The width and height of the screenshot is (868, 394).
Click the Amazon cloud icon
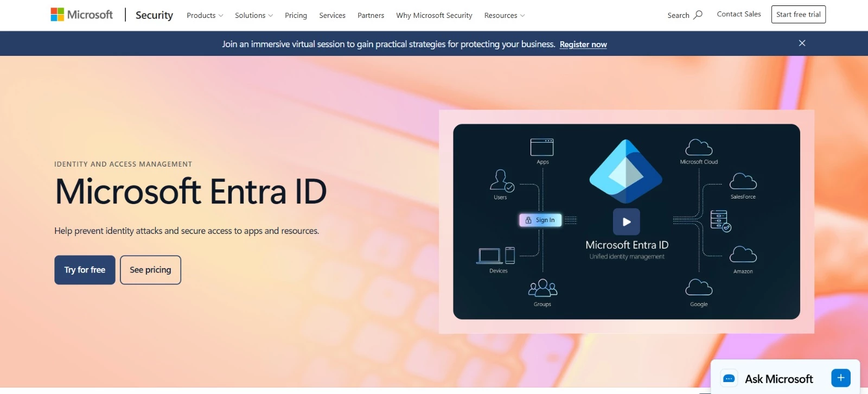tap(743, 254)
